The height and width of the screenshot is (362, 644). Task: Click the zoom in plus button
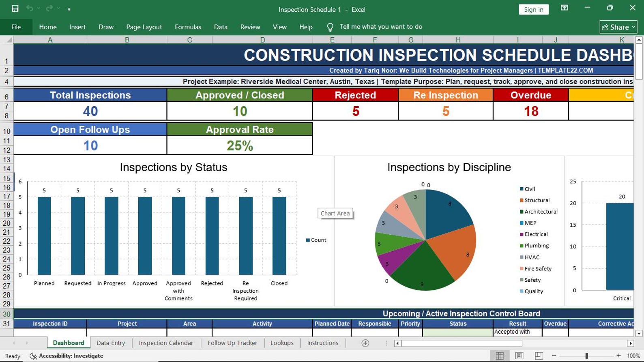click(618, 356)
